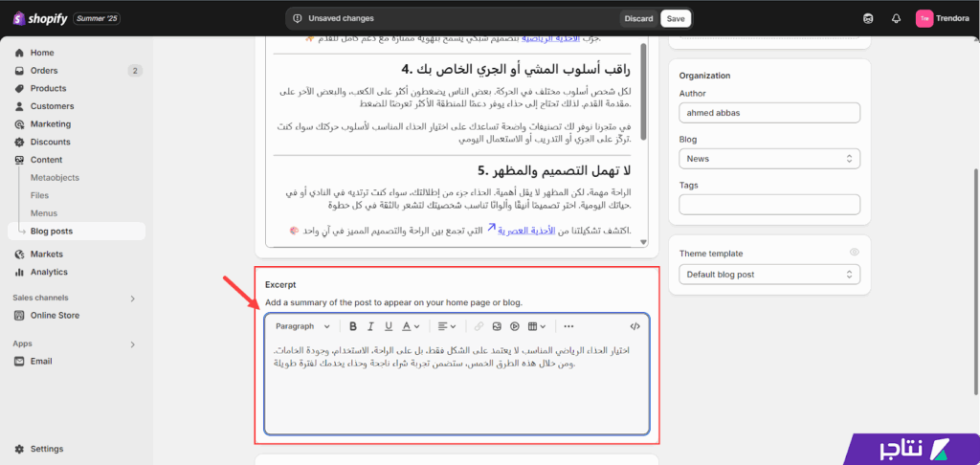
Task: Open Theme template dropdown
Action: tap(769, 275)
